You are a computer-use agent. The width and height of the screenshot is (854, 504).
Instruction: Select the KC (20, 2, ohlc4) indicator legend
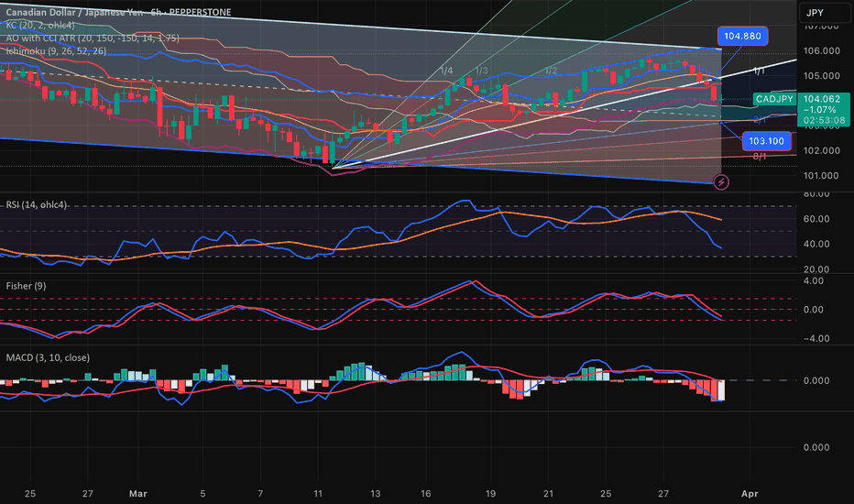click(40, 25)
